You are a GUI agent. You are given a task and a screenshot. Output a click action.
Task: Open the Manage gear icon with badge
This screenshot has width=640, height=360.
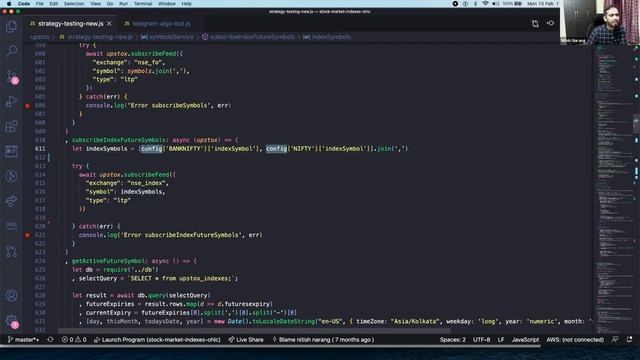click(12, 322)
